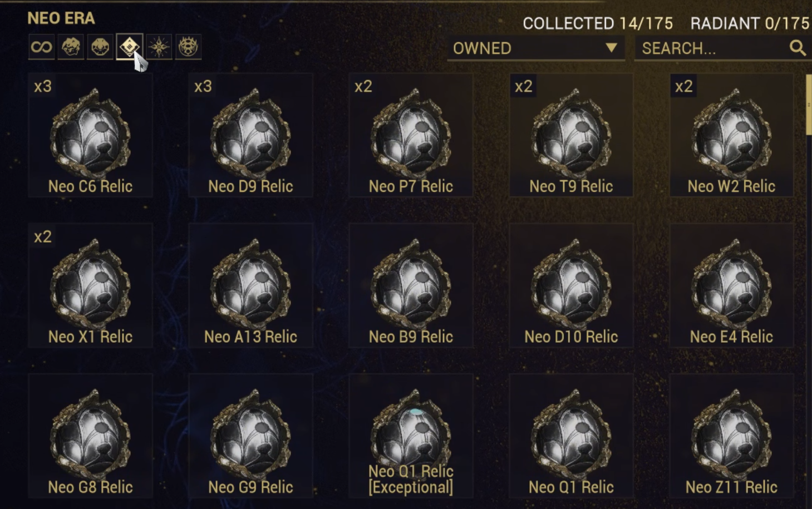Image resolution: width=812 pixels, height=509 pixels.
Task: Choose the Neo Q1 Relic [Exceptional]
Action: click(x=411, y=436)
